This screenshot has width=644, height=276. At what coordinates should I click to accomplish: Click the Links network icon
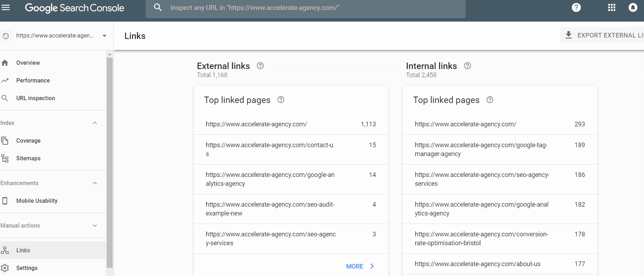pos(5,250)
